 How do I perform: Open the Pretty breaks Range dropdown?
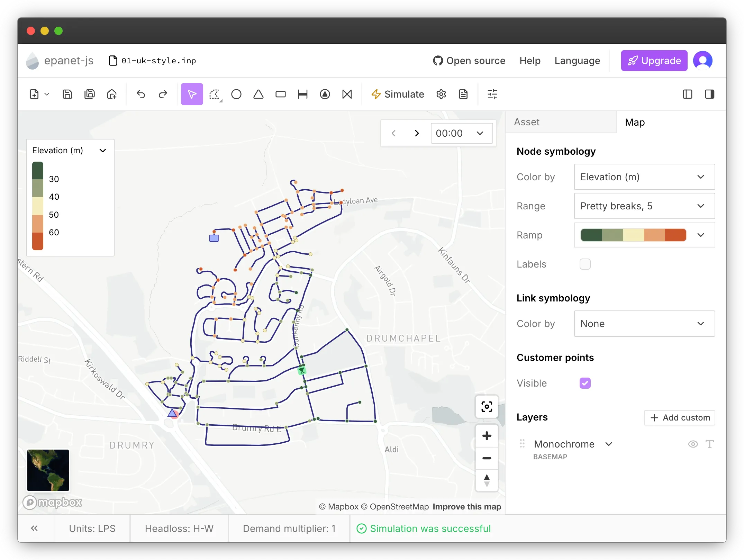click(x=644, y=206)
